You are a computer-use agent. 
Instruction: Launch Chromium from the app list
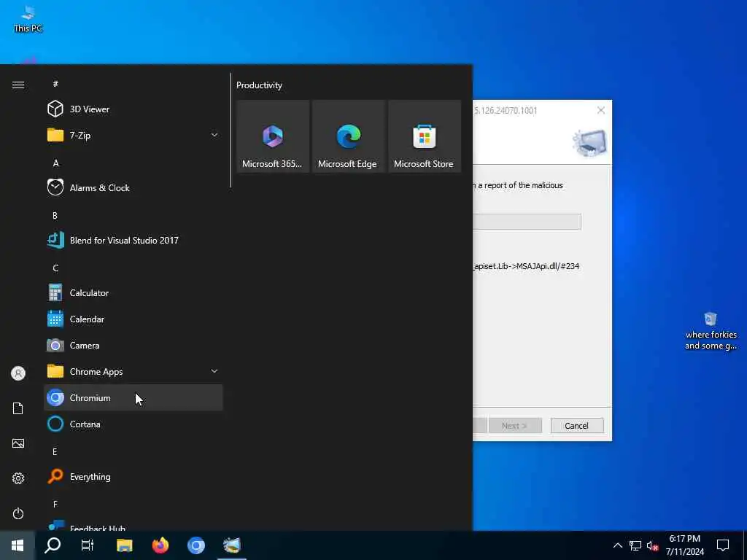pyautogui.click(x=133, y=397)
